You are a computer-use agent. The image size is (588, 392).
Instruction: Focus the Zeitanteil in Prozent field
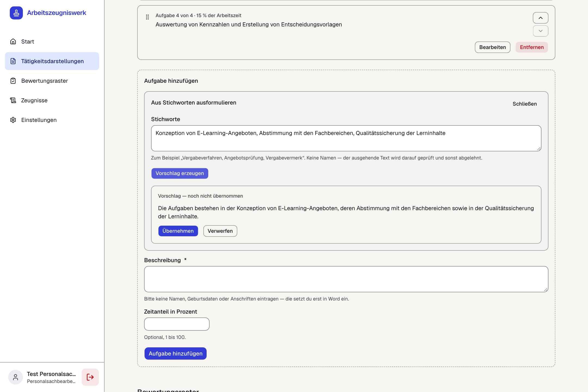click(x=177, y=324)
